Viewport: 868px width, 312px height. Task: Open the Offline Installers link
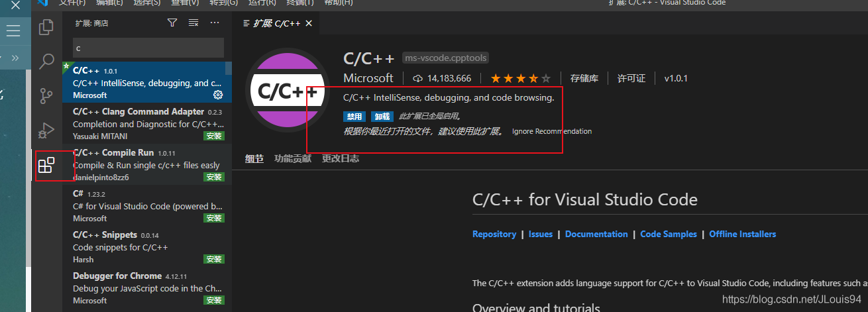click(743, 234)
